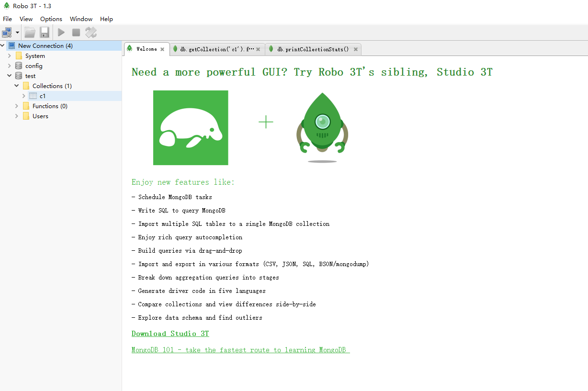
Task: Click the 'Need a more powerful GUI?' heading
Action: click(x=312, y=72)
